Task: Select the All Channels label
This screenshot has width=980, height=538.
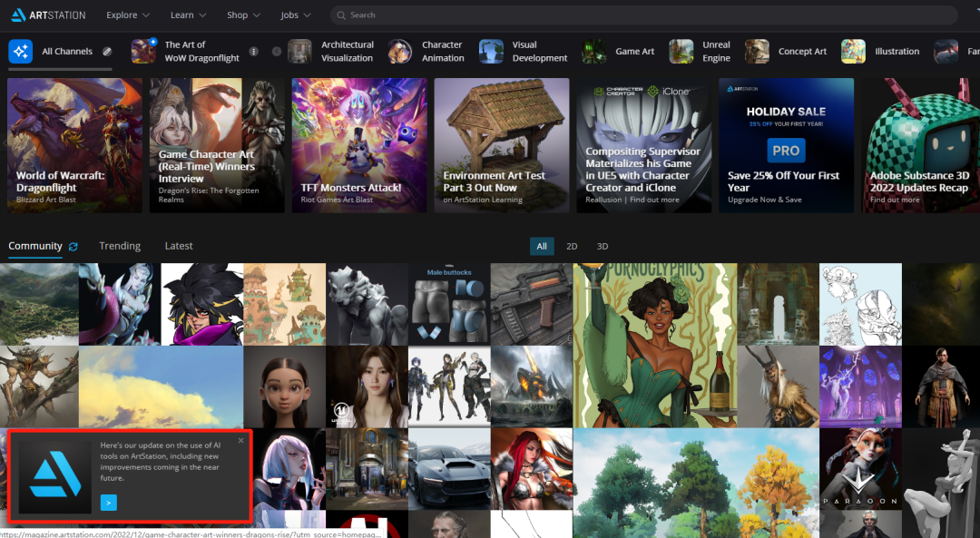Action: point(67,51)
